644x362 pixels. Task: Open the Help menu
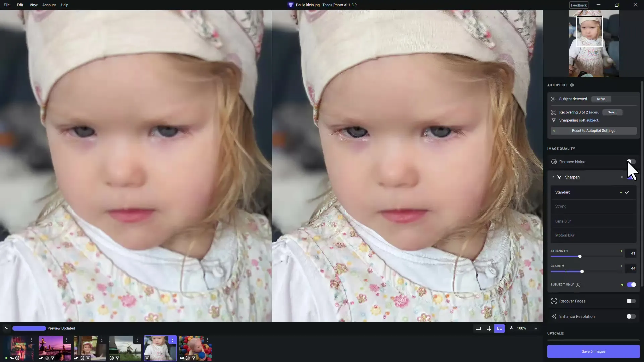(x=65, y=5)
